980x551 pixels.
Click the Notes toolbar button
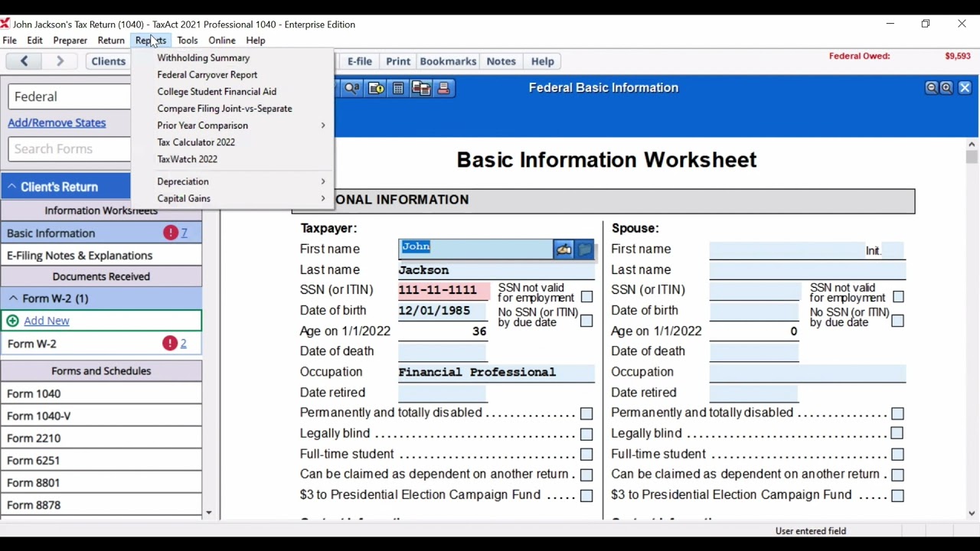click(501, 61)
